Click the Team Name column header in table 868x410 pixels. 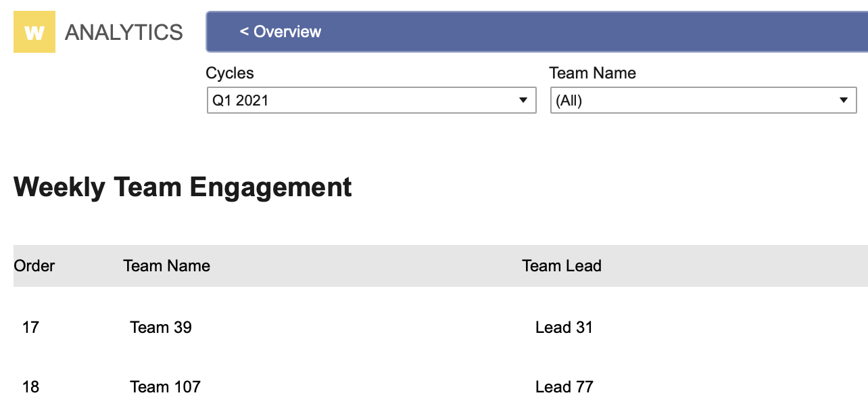point(166,266)
